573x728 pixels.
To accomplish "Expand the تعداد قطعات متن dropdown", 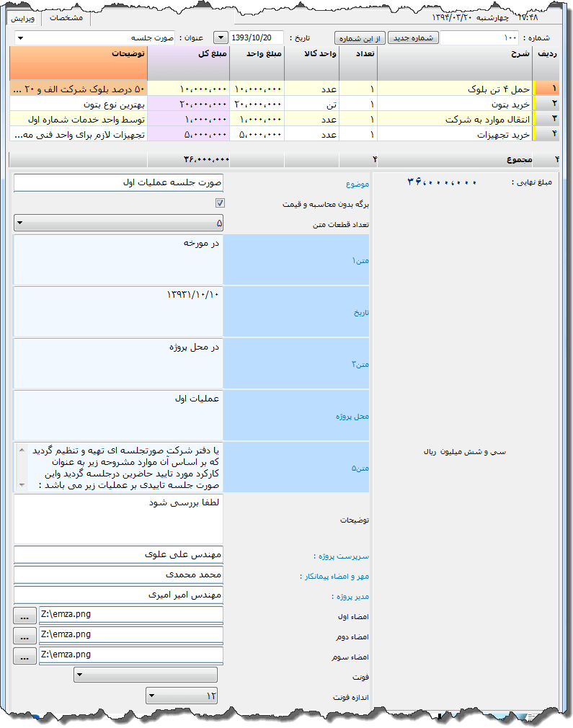I will click(x=19, y=223).
